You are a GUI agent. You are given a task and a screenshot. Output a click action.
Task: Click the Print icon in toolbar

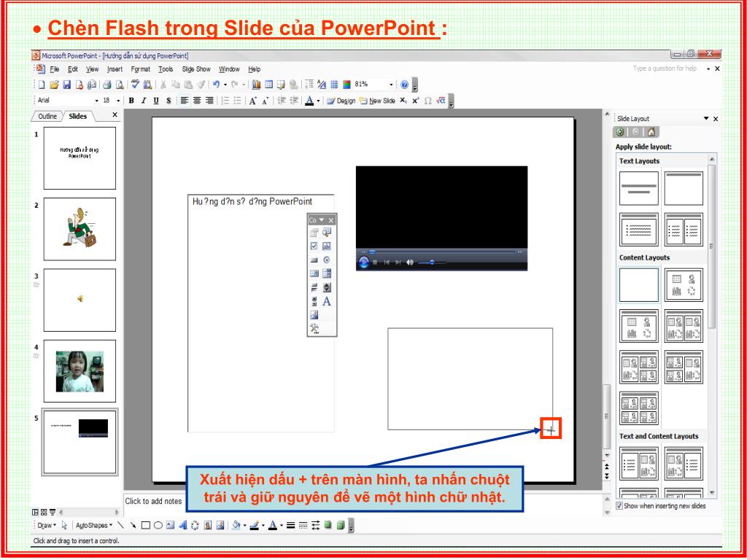click(107, 85)
